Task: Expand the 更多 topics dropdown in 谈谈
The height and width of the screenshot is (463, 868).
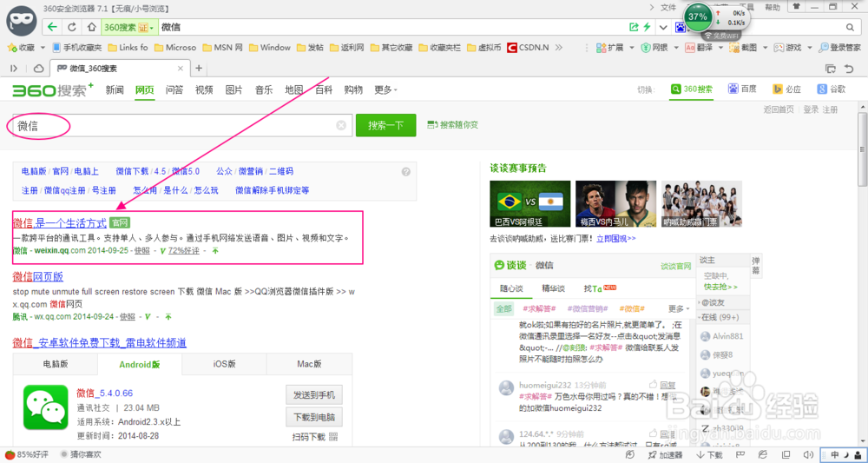Action: coord(679,308)
